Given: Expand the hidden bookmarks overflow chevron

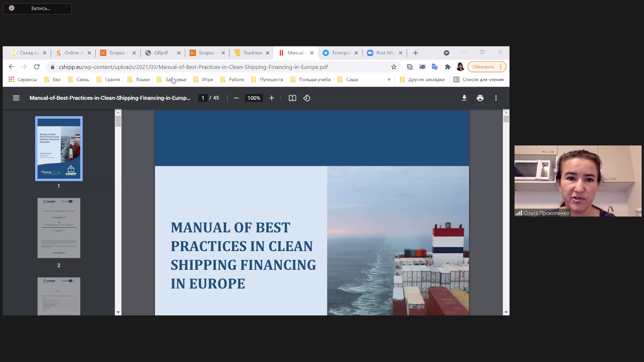Looking at the screenshot, I should (389, 79).
